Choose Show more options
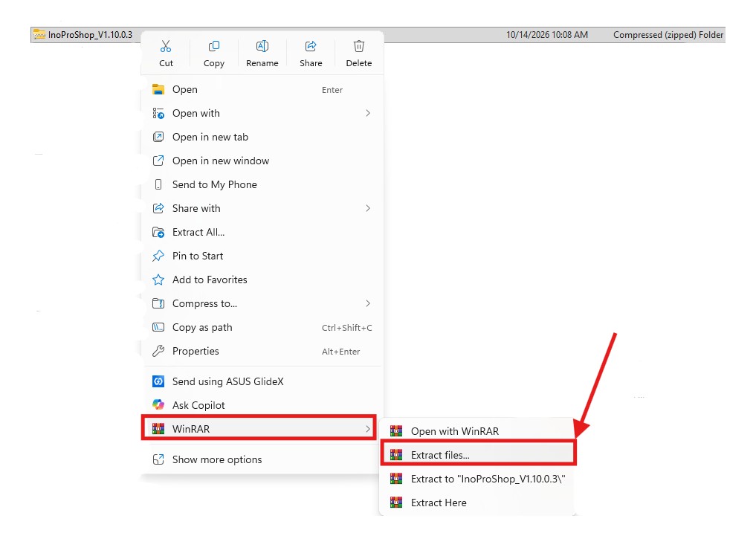 click(262, 459)
